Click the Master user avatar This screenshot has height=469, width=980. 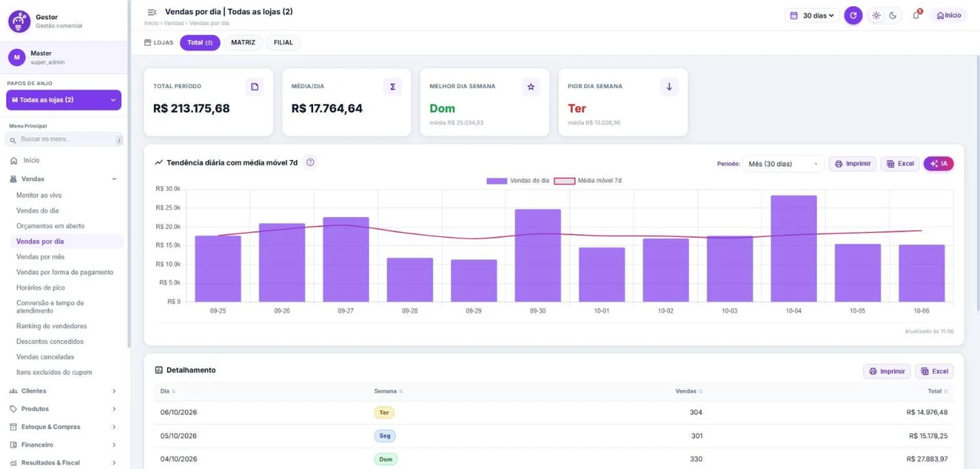coord(17,57)
